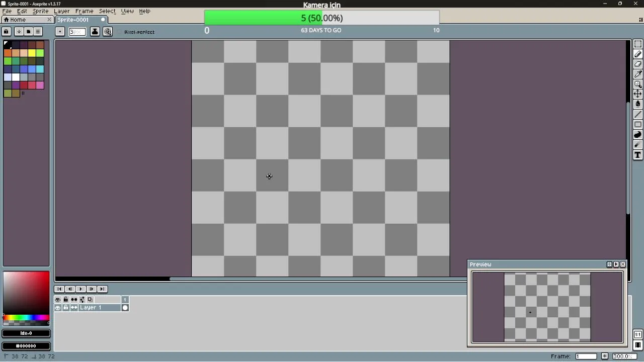
Task: Select the Rectangle shape tool
Action: click(x=638, y=125)
